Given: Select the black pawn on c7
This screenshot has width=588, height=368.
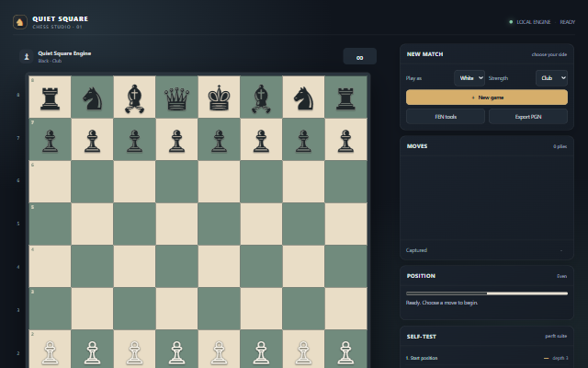Looking at the screenshot, I should tap(134, 141).
